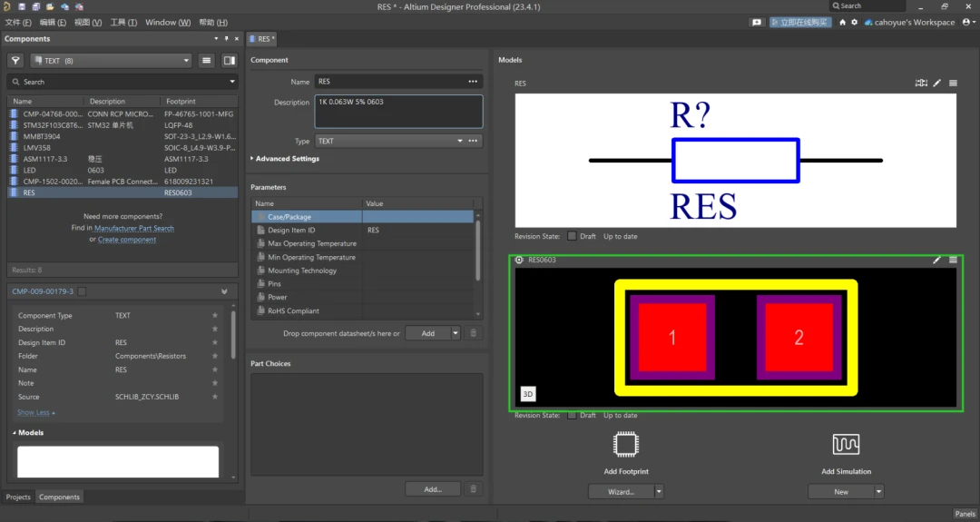Click the component Description text field
980x522 pixels.
coord(398,111)
